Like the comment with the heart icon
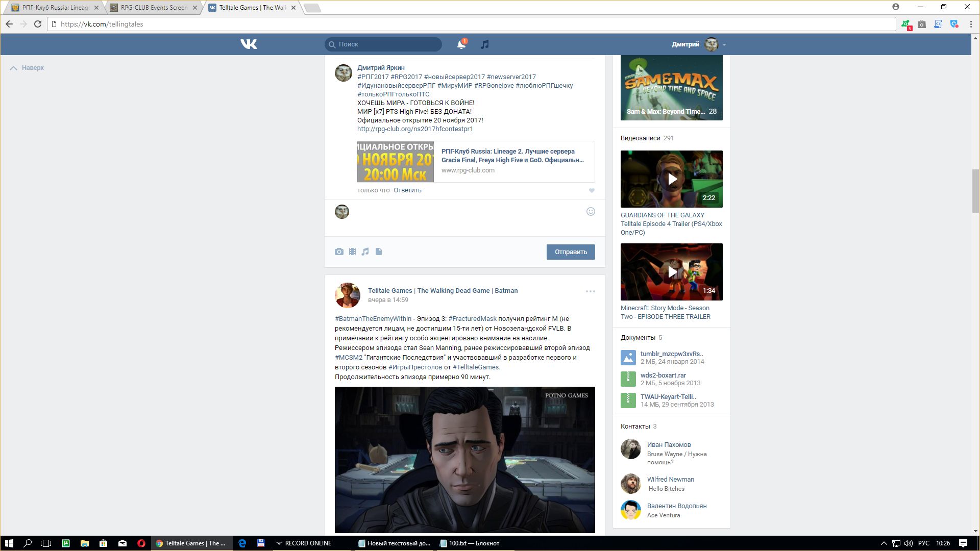This screenshot has height=551, width=980. click(592, 190)
